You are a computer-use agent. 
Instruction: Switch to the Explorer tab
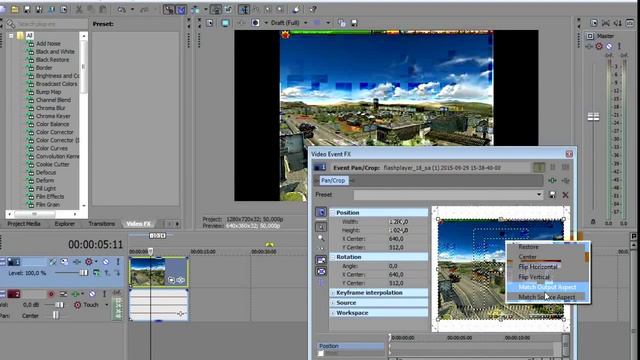tap(64, 224)
